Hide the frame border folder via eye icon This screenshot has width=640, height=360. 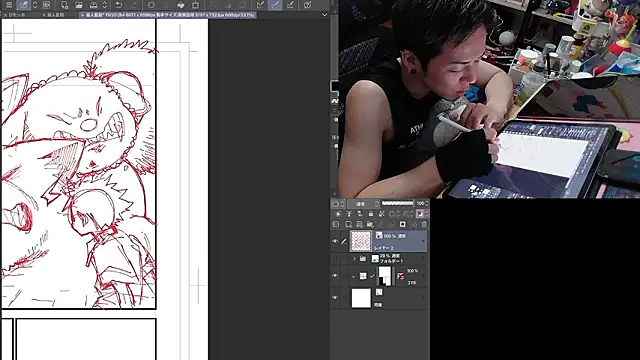pos(335,276)
